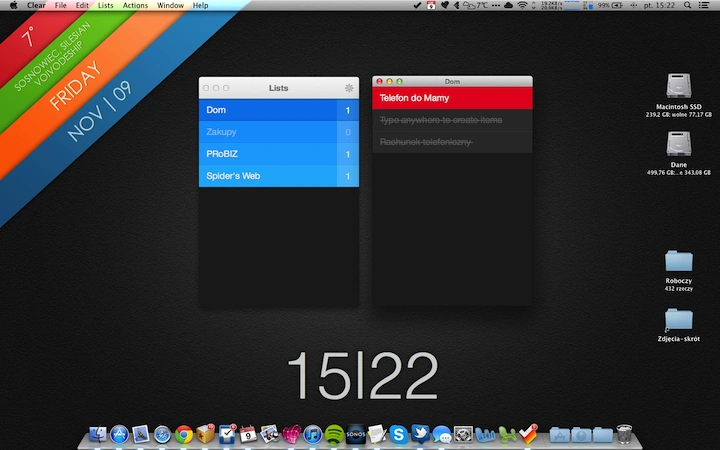This screenshot has width=720, height=450.
Task: Open the Clear application menu
Action: click(36, 6)
